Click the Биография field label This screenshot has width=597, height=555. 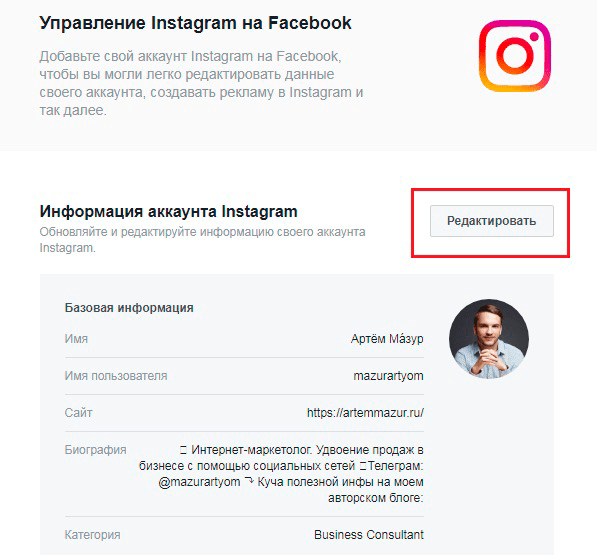(x=95, y=450)
